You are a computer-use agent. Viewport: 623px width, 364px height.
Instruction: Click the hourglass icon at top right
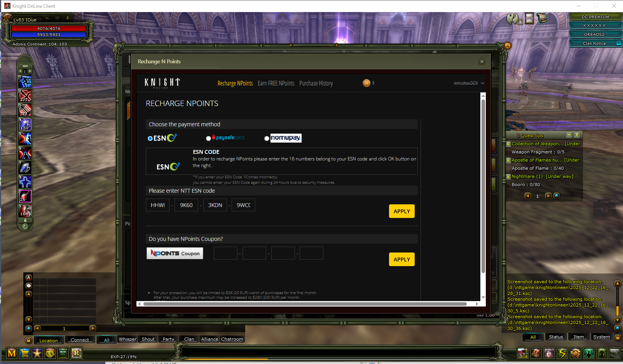point(529,18)
